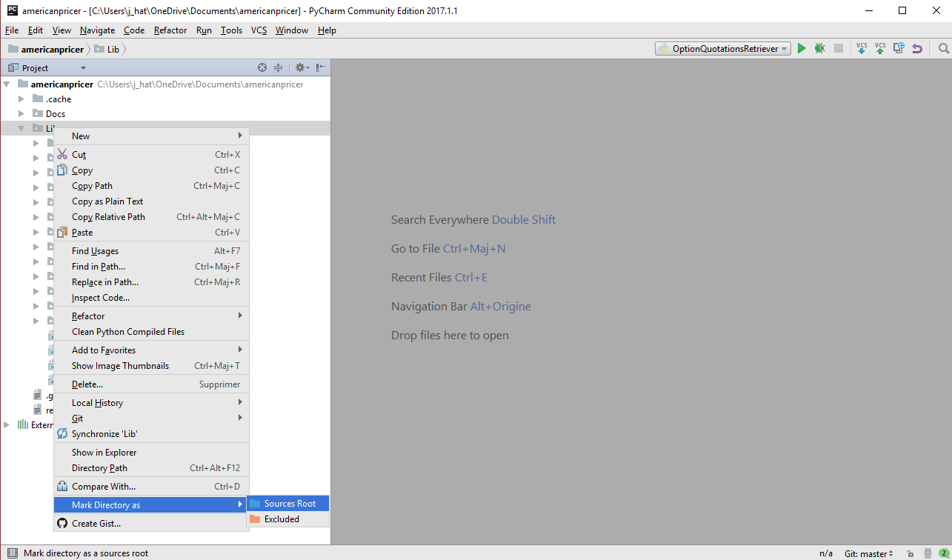The image size is (952, 560).
Task: Open Show History icon with clock
Action: pos(899,48)
